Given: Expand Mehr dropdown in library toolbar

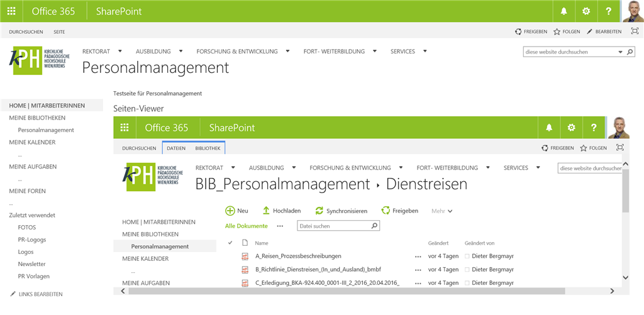Looking at the screenshot, I should [x=442, y=211].
